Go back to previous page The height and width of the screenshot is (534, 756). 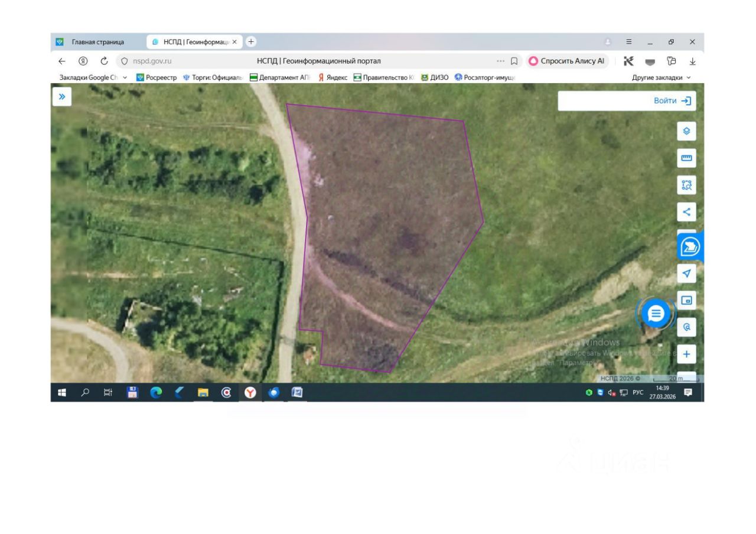[62, 61]
